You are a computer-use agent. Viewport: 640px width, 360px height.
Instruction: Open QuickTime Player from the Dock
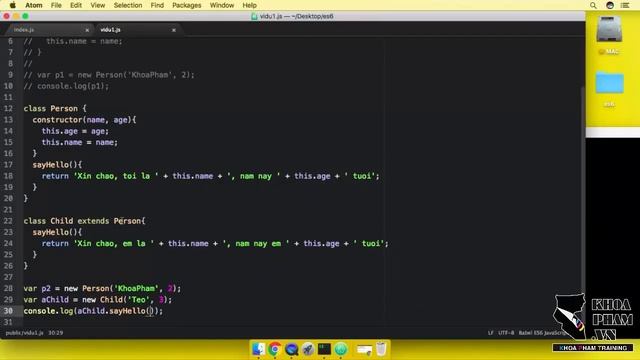[x=291, y=349]
